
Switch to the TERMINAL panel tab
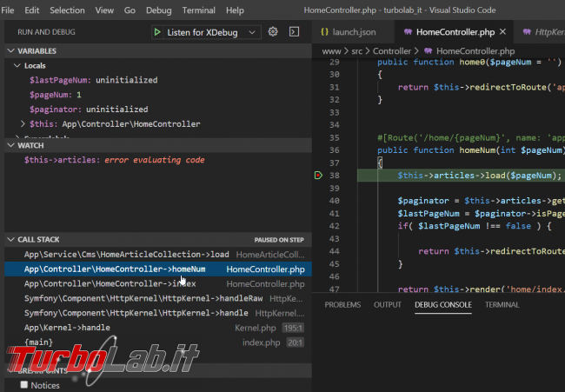(502, 305)
